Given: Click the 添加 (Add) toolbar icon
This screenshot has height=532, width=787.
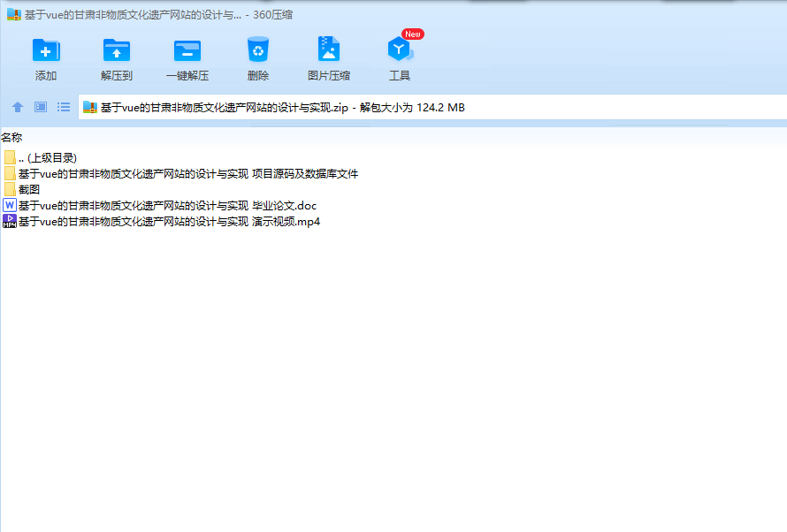Looking at the screenshot, I should tap(46, 50).
